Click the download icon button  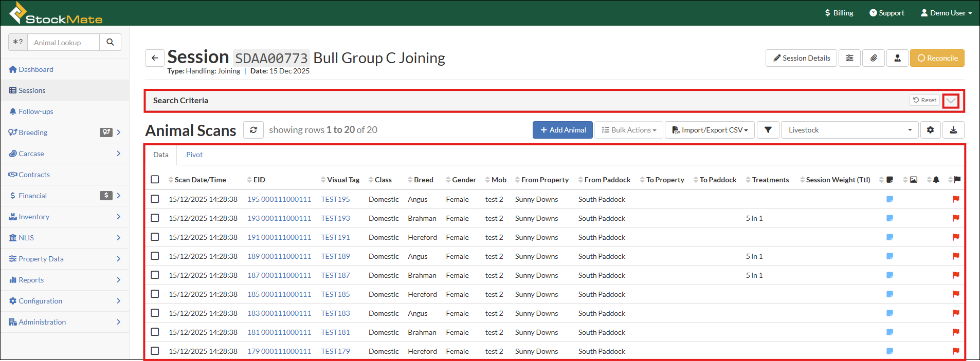[x=953, y=130]
